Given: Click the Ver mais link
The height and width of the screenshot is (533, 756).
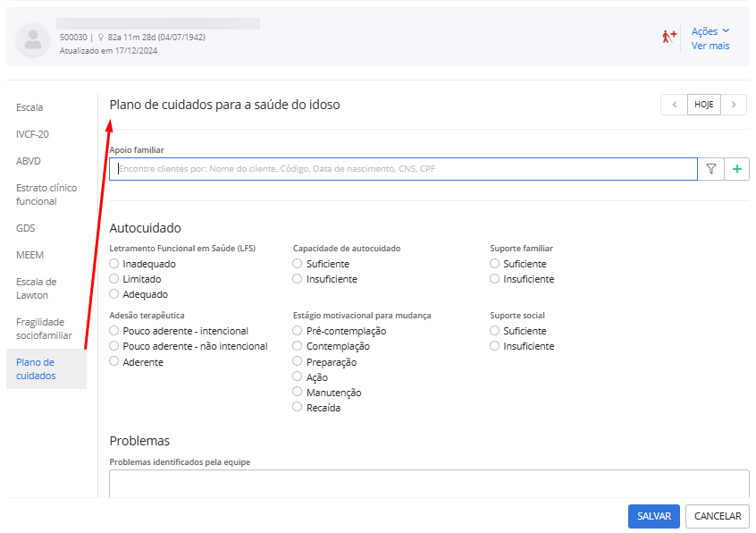Looking at the screenshot, I should (710, 46).
